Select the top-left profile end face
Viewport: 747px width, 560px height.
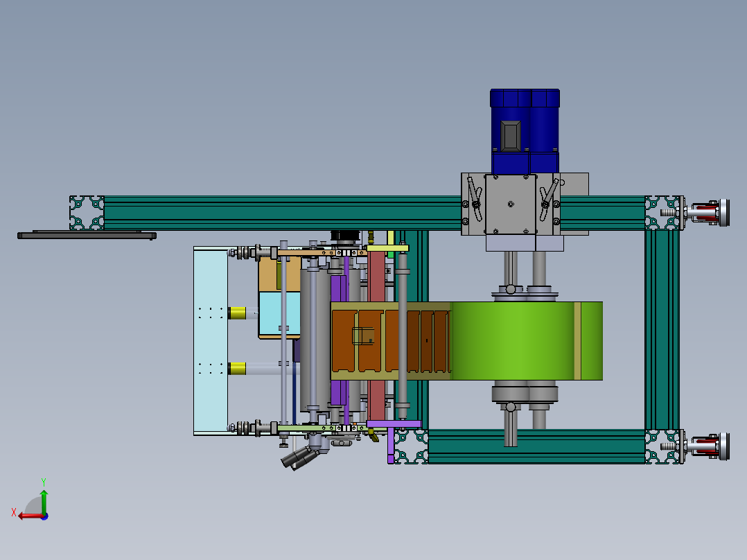pos(87,213)
